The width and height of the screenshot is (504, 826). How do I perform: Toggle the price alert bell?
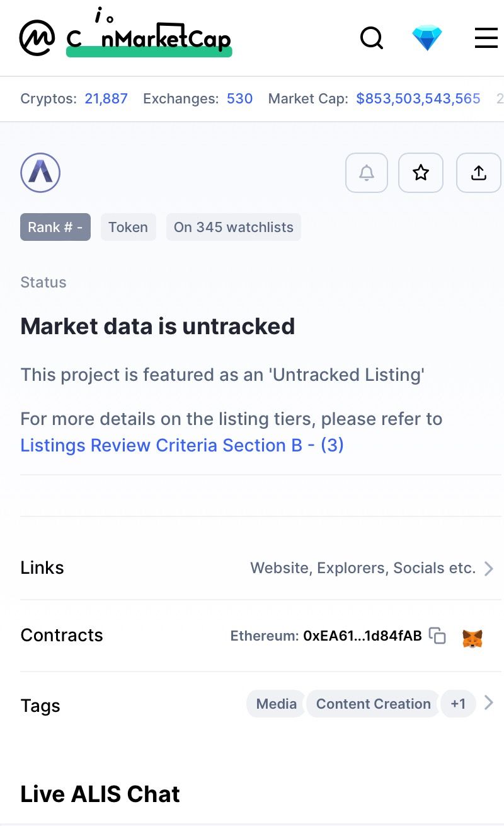coord(367,173)
